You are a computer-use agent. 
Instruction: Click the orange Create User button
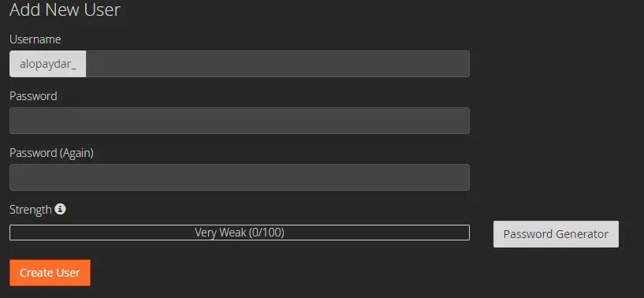pyautogui.click(x=50, y=273)
